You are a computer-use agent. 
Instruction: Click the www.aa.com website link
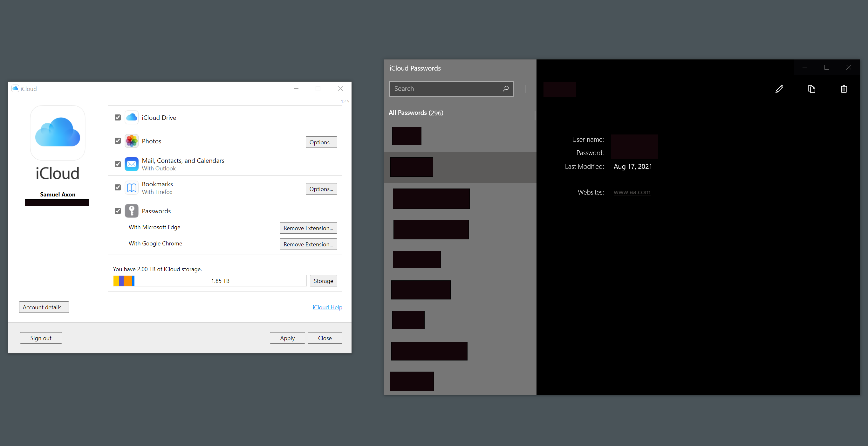(x=633, y=192)
